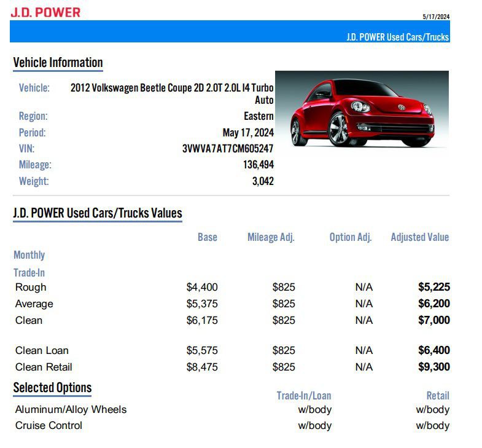The width and height of the screenshot is (482, 448).
Task: Click the 'Trade-In/Loan' options column header
Action: click(x=304, y=395)
